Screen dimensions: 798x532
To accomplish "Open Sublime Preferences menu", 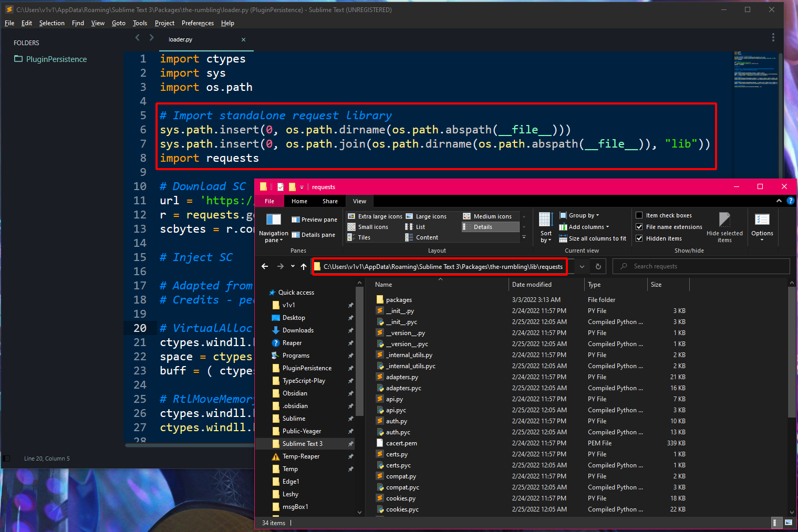I will pos(198,23).
